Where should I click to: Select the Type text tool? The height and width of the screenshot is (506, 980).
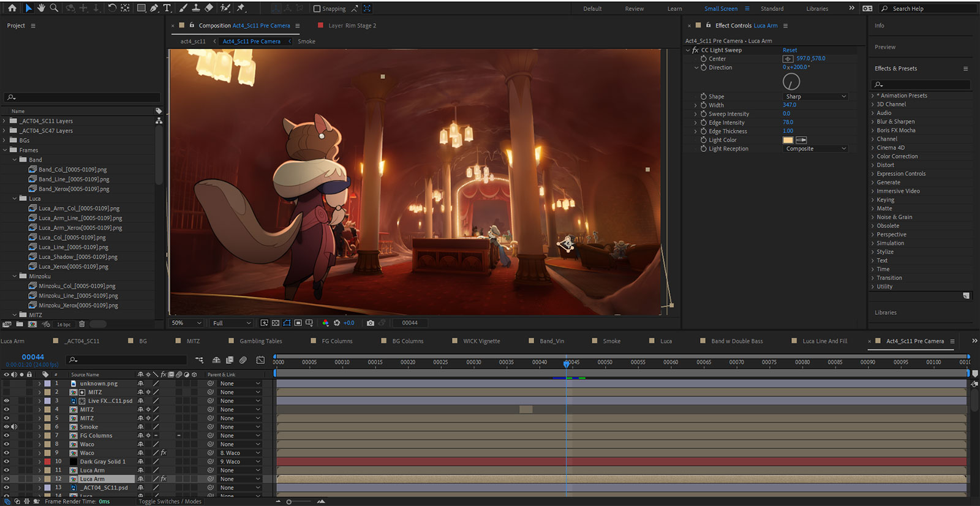167,8
